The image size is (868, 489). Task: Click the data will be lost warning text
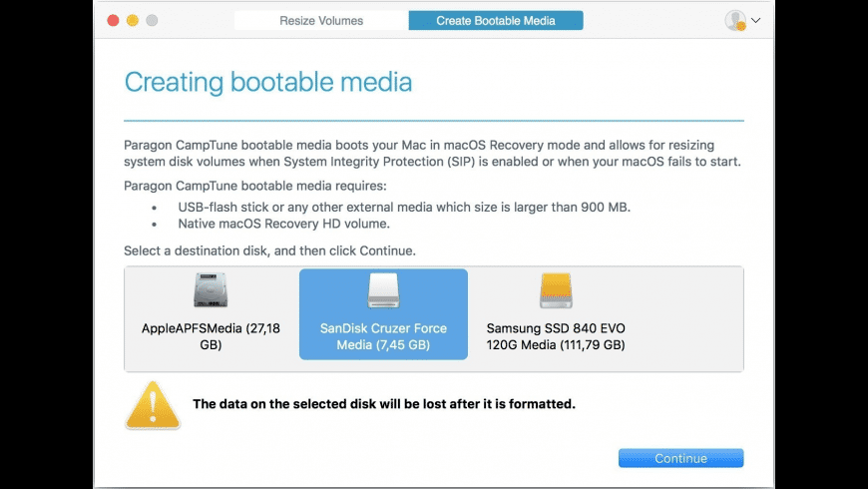tap(383, 404)
